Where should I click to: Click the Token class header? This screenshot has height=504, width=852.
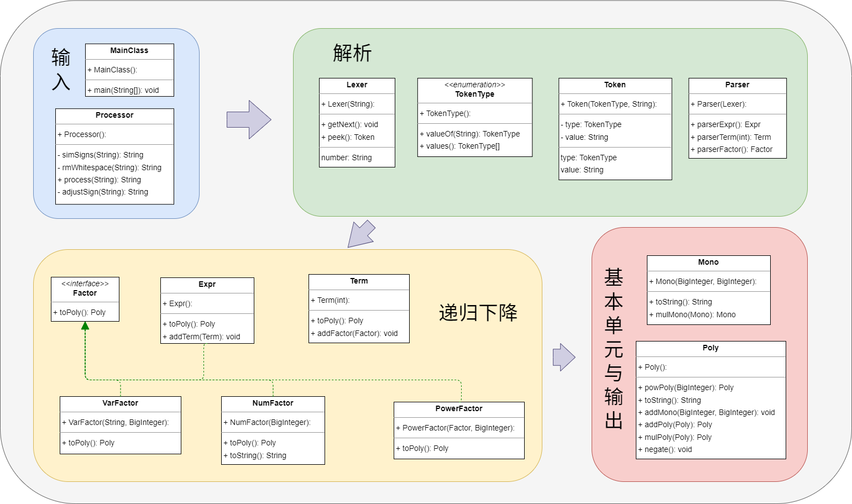(x=615, y=85)
